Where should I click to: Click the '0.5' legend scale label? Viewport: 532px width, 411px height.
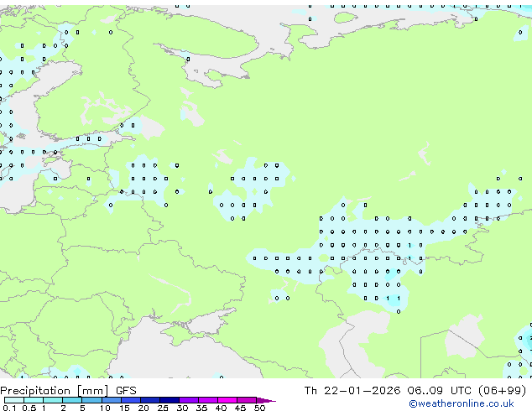(29, 408)
